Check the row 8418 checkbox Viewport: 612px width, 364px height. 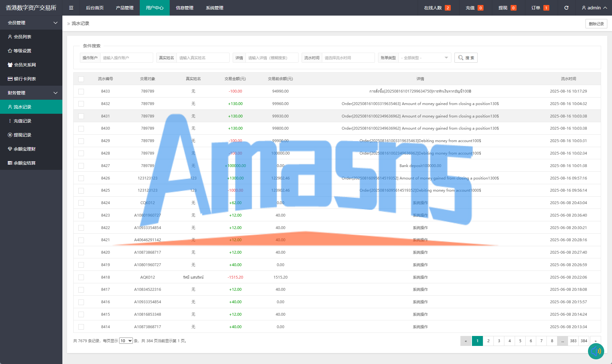pyautogui.click(x=81, y=277)
